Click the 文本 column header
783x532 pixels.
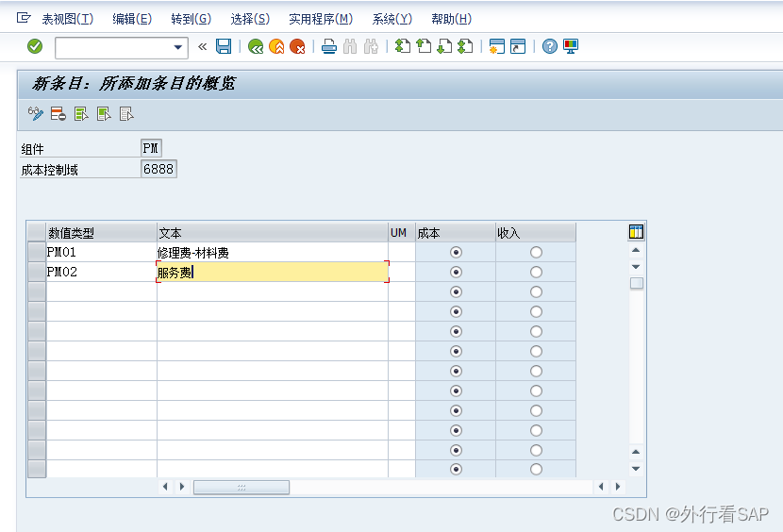coord(272,233)
